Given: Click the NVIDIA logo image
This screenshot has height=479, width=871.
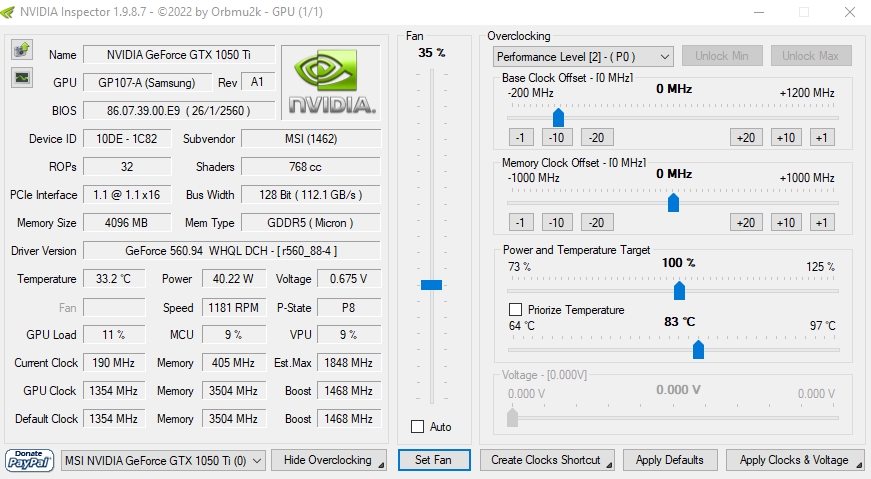Looking at the screenshot, I should [x=331, y=83].
